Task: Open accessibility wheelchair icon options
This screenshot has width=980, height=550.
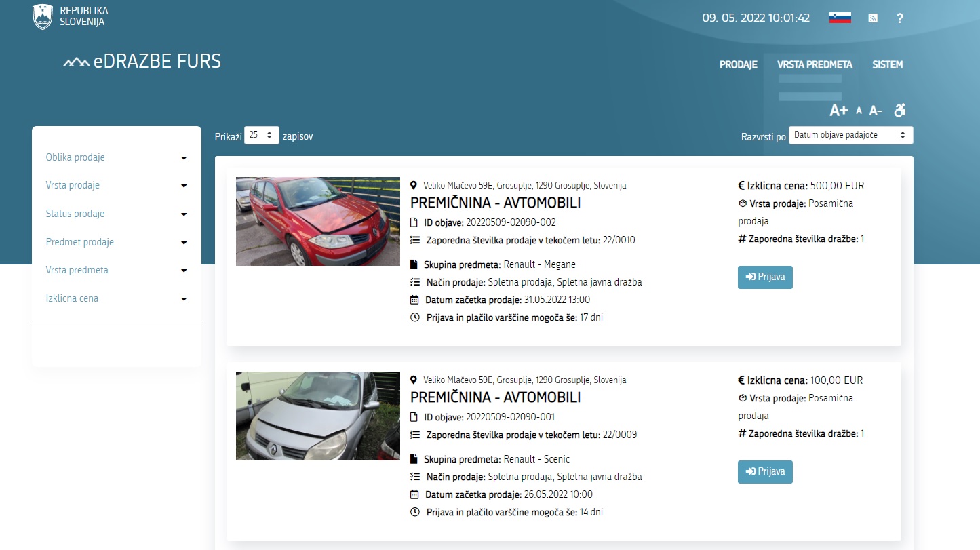Action: [900, 110]
